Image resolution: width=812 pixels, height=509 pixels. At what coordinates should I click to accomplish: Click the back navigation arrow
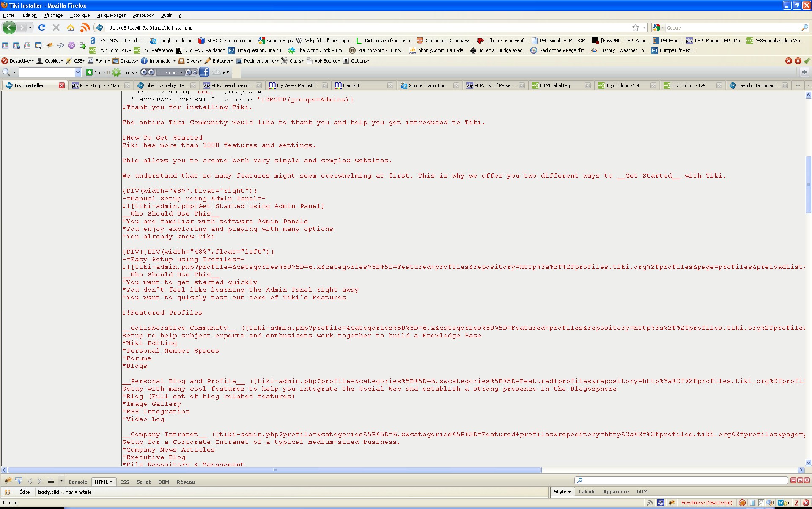(9, 28)
